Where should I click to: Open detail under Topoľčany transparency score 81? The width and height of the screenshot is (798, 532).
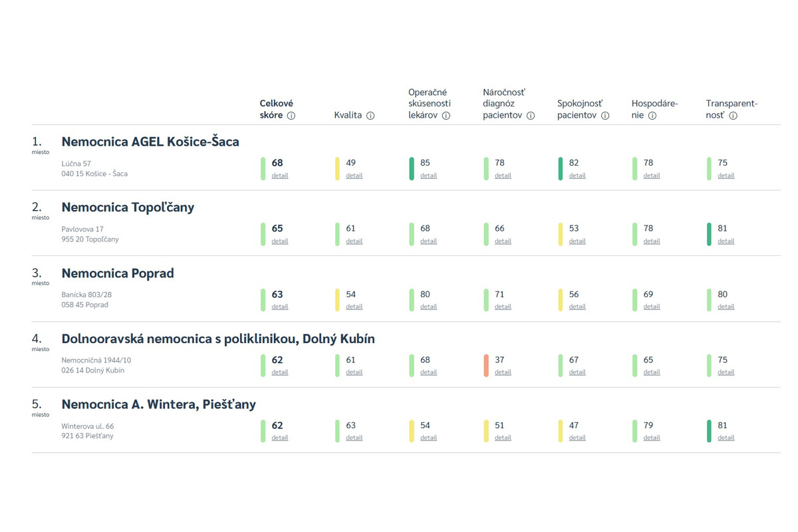(x=726, y=241)
